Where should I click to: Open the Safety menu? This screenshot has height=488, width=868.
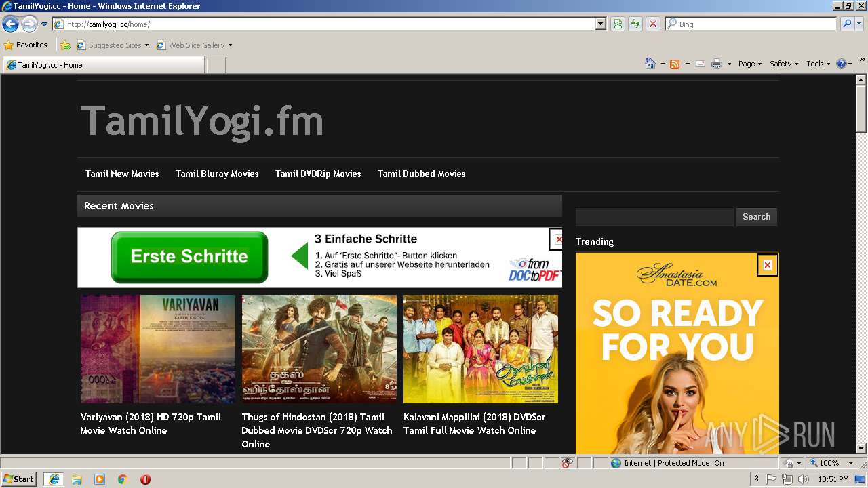(x=783, y=64)
